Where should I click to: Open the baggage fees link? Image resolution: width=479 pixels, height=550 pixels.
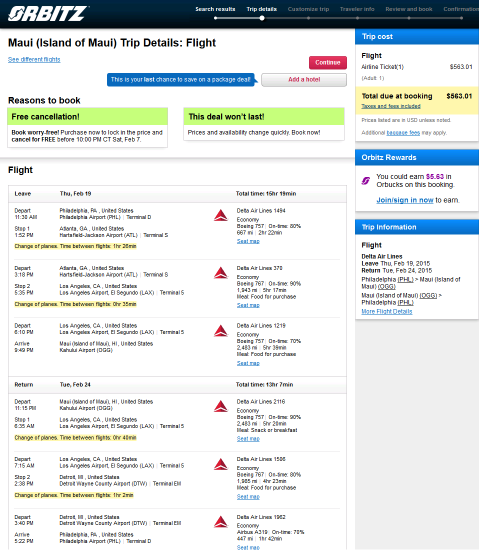[x=403, y=133]
